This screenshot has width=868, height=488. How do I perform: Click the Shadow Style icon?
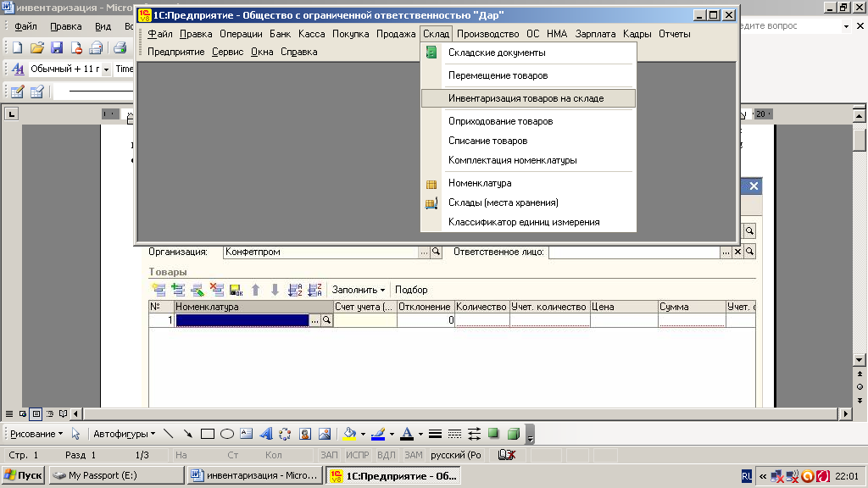click(493, 434)
